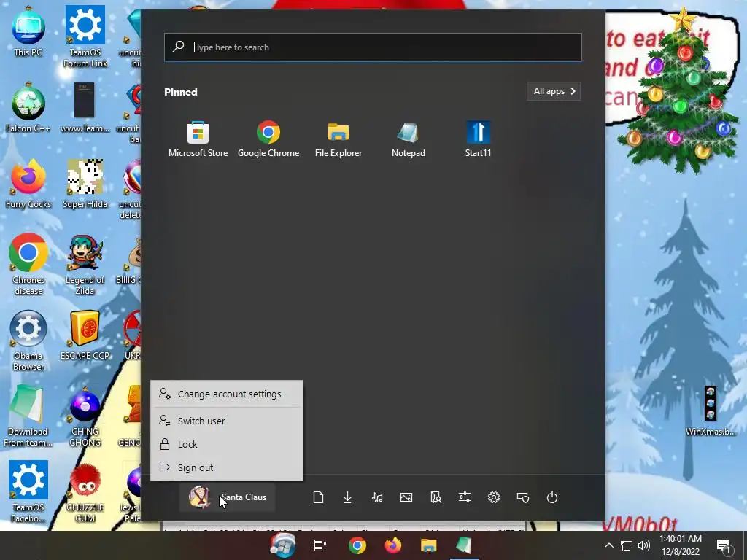Select Switch user from account menu
This screenshot has height=560, width=747.
227,421
